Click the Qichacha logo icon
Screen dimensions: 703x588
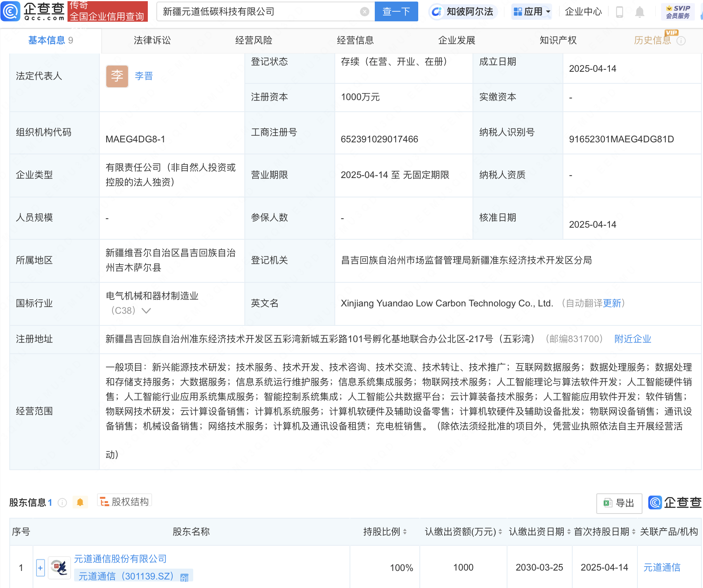pyautogui.click(x=10, y=11)
